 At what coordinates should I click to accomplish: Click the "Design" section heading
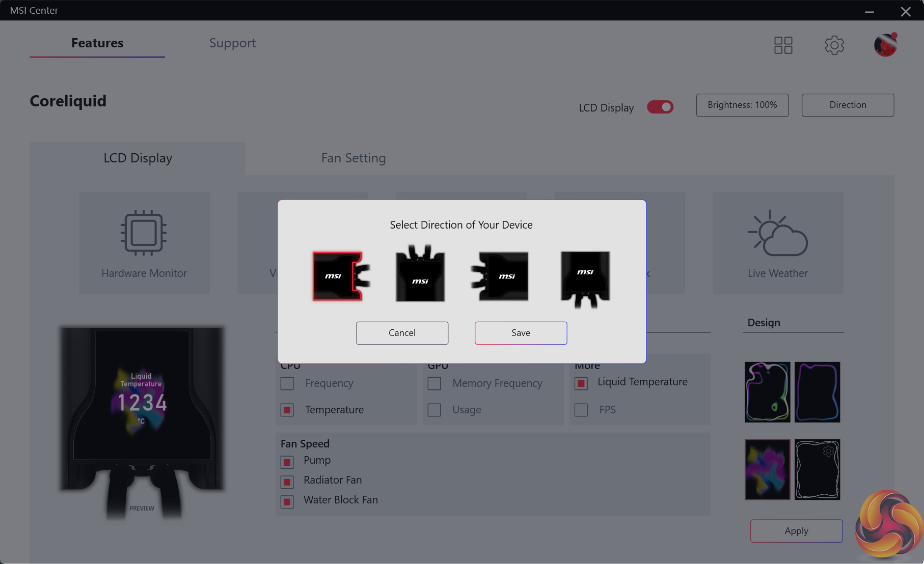[x=764, y=323]
